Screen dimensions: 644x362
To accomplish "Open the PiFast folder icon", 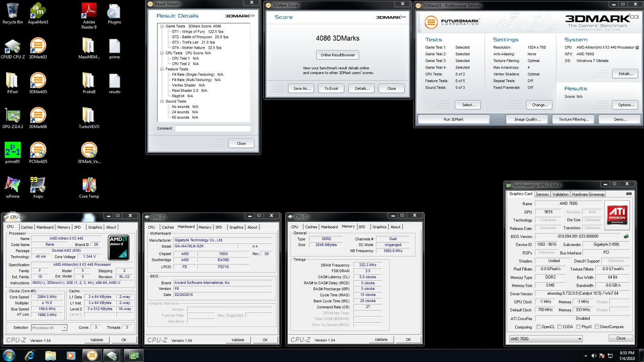I will click(x=12, y=83).
